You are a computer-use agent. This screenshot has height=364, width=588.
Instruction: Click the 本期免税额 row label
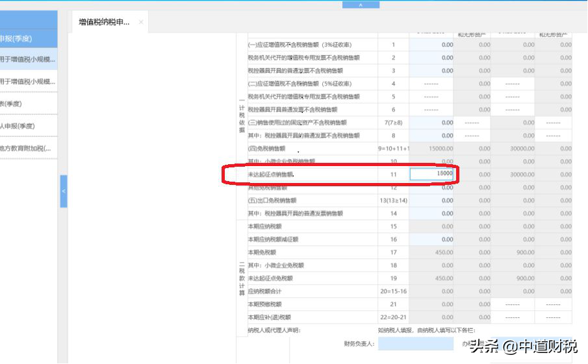coord(262,252)
